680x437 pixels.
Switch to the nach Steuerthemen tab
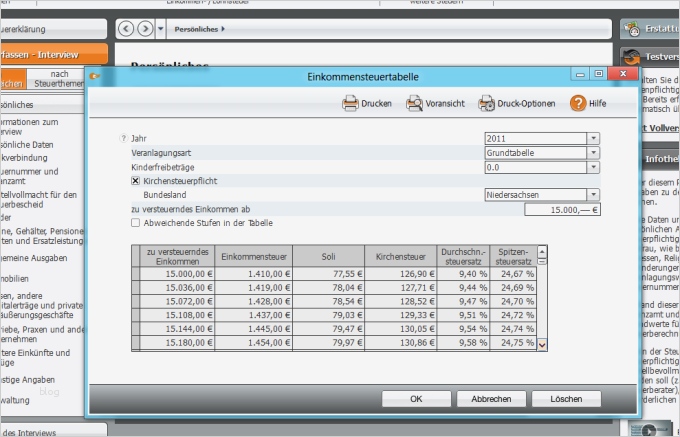pyautogui.click(x=55, y=79)
